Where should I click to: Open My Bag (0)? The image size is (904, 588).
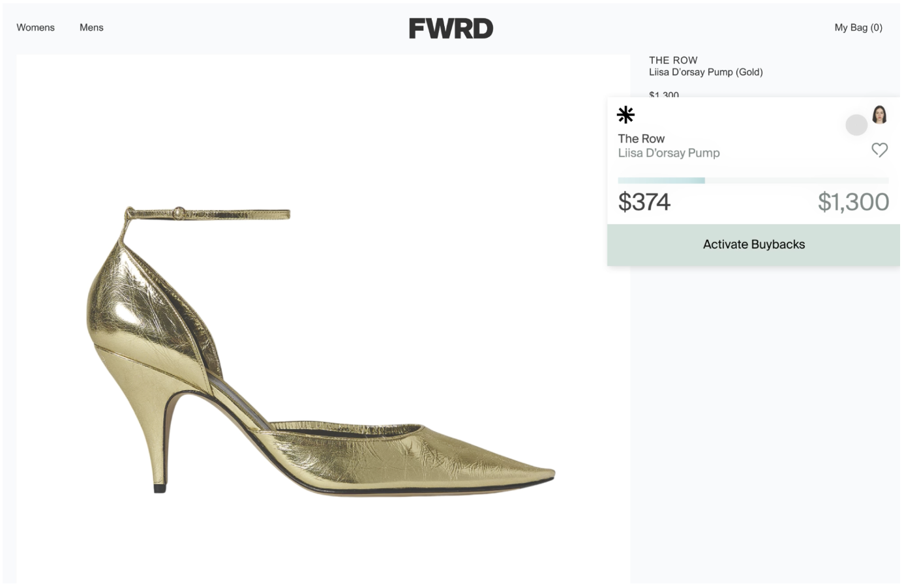click(x=858, y=27)
